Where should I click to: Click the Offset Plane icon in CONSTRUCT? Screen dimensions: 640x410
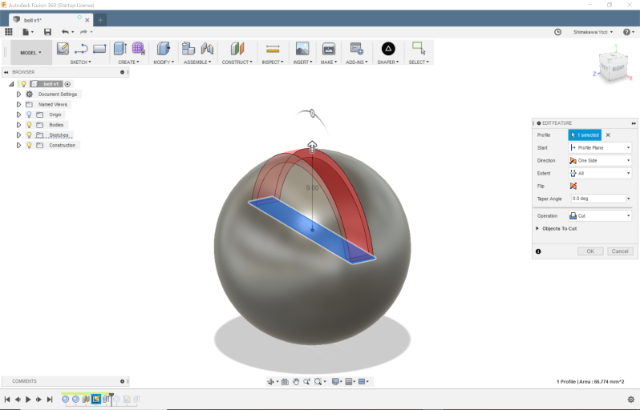237,49
